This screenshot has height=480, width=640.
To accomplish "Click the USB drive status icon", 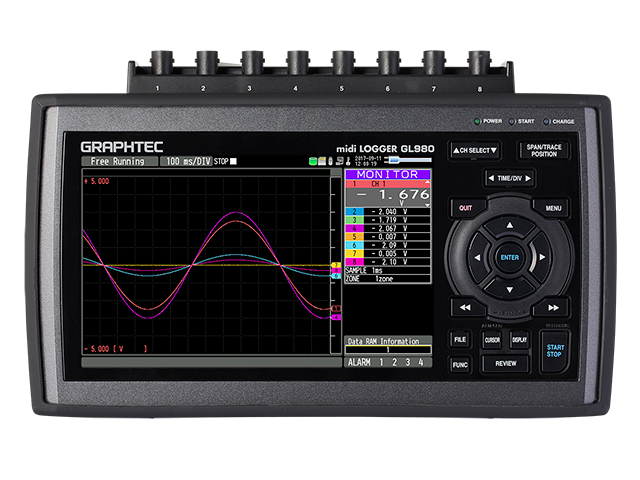I will tap(331, 161).
